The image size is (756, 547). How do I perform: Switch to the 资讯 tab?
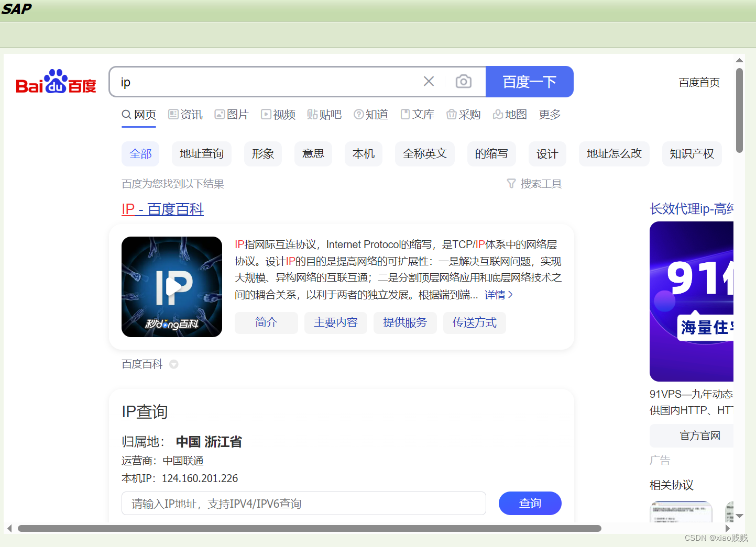[185, 115]
